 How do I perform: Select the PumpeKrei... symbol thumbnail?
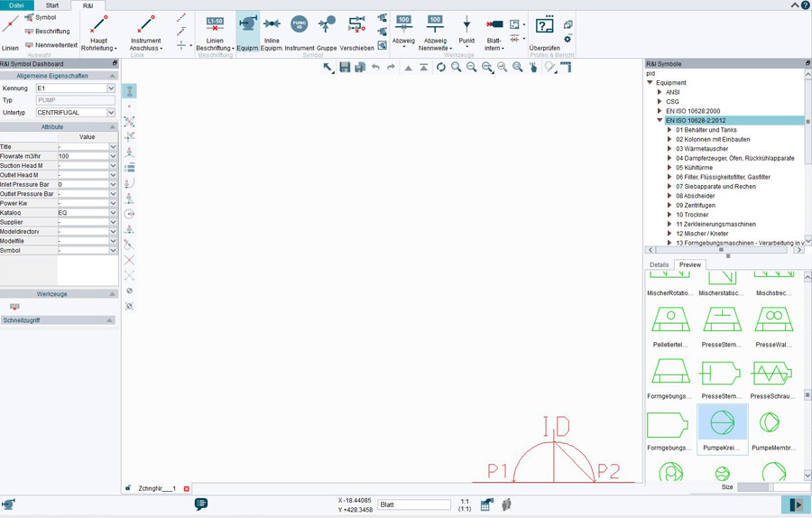(722, 429)
